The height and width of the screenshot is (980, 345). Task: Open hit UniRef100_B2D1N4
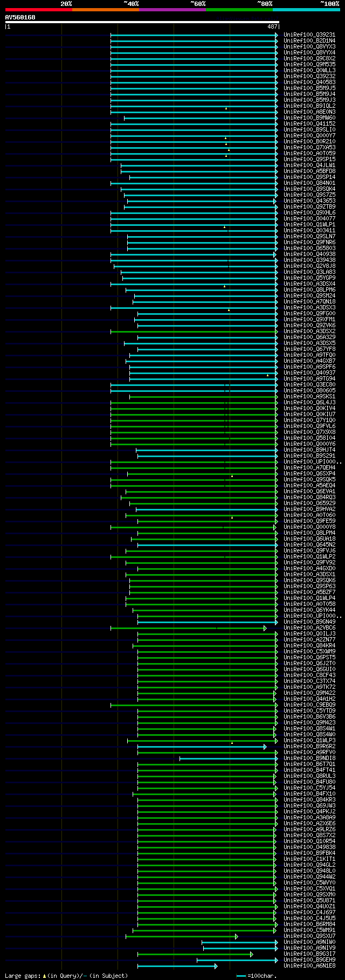click(309, 41)
